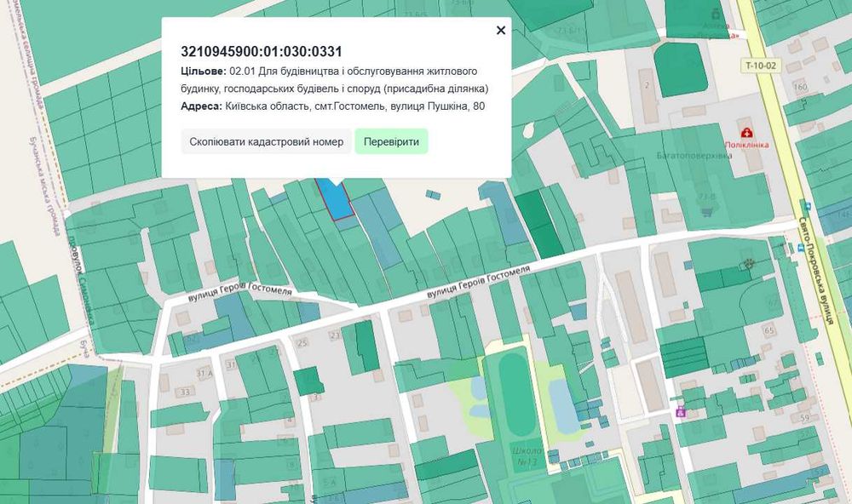Screen dimensions: 852x504
Task: Click the dark paw-like map icon
Action: (749, 264)
